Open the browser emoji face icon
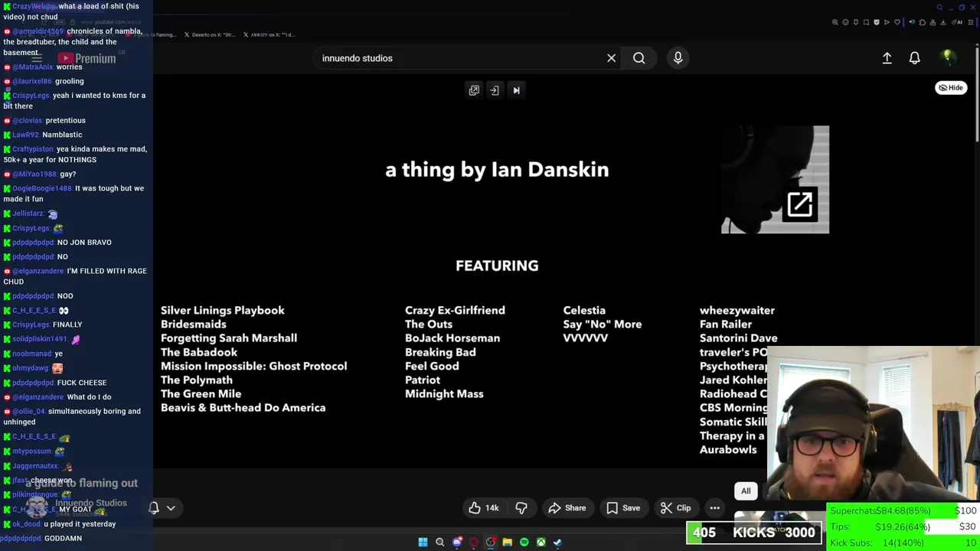Image resolution: width=980 pixels, height=551 pixels. 845,22
